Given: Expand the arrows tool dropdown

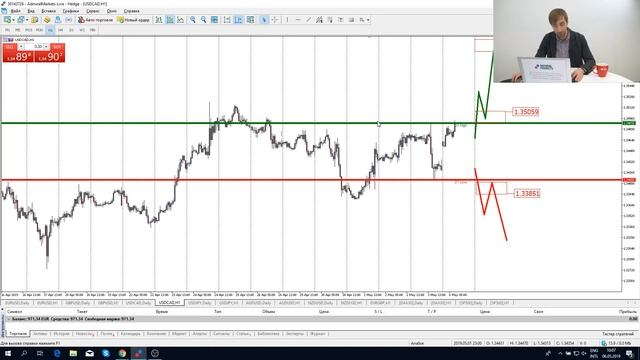Looking at the screenshot, I should [x=368, y=20].
